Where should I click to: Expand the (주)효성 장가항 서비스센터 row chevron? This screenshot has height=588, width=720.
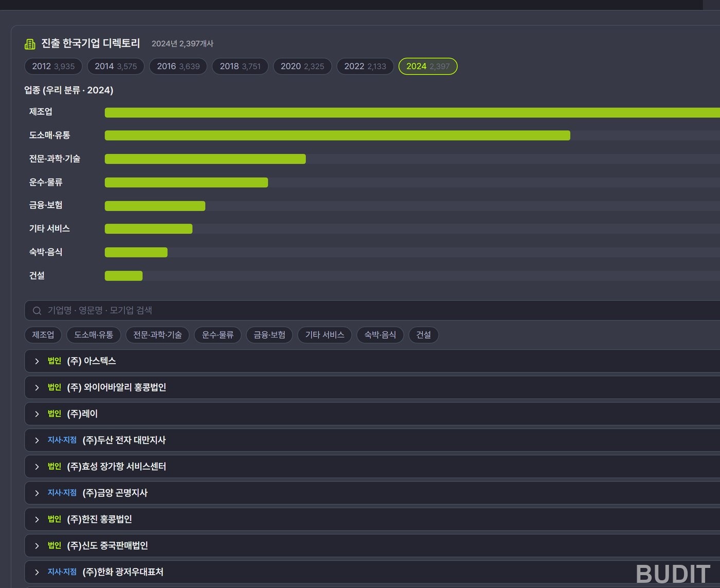click(x=37, y=467)
